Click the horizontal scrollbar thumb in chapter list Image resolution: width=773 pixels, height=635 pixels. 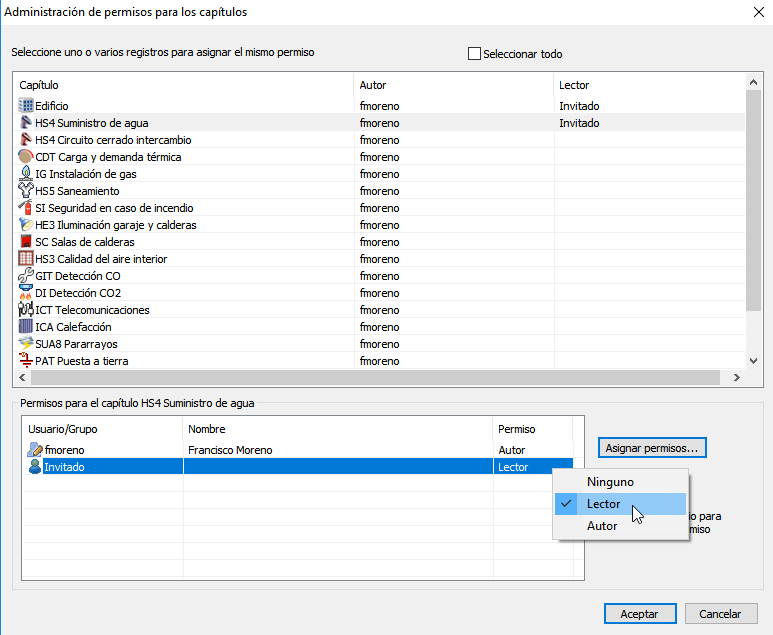pos(375,377)
